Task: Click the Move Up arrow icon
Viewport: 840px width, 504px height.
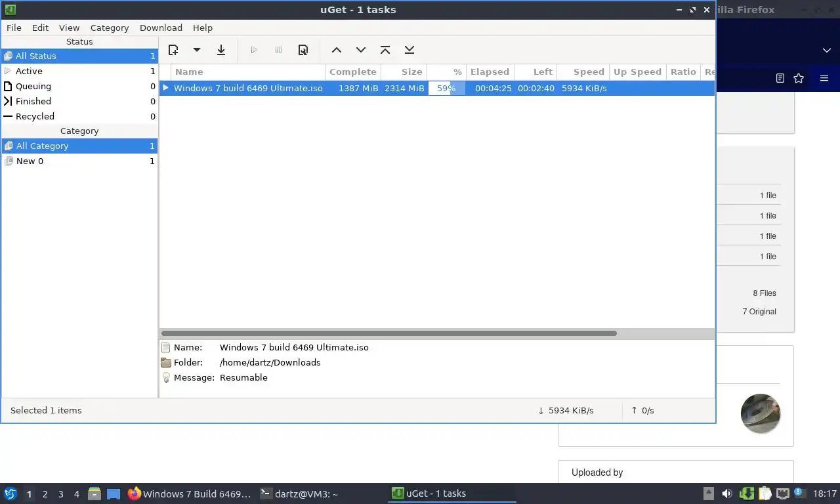Action: [336, 50]
